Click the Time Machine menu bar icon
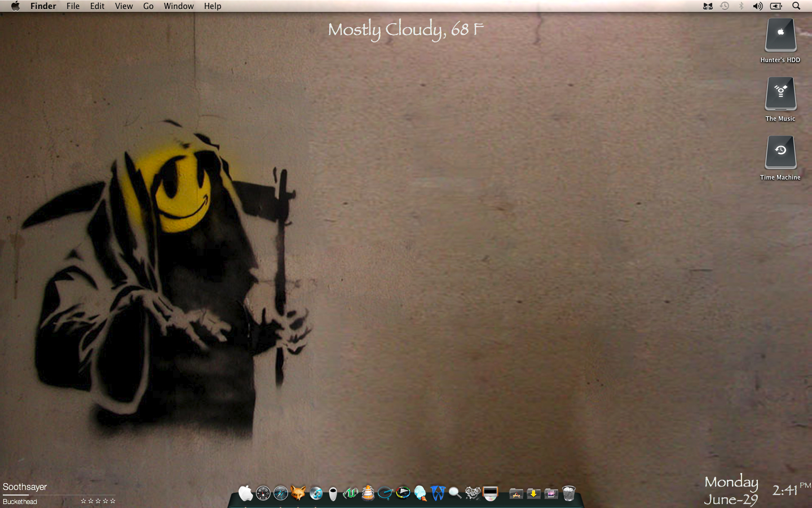The image size is (812, 508). click(725, 6)
